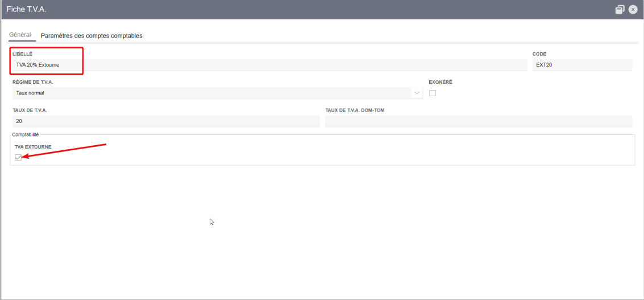The height and width of the screenshot is (300, 644).
Task: Uncheck the TVA Extourne checkbox
Action: tap(18, 157)
